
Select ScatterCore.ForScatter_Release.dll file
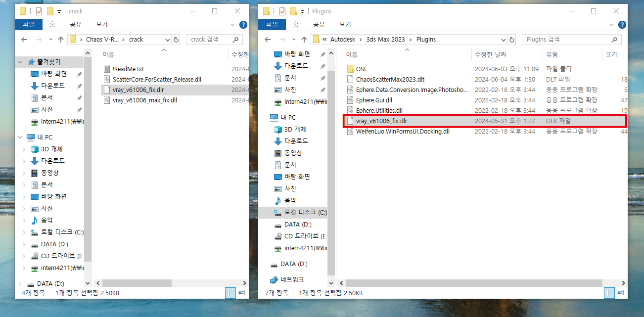coord(157,79)
